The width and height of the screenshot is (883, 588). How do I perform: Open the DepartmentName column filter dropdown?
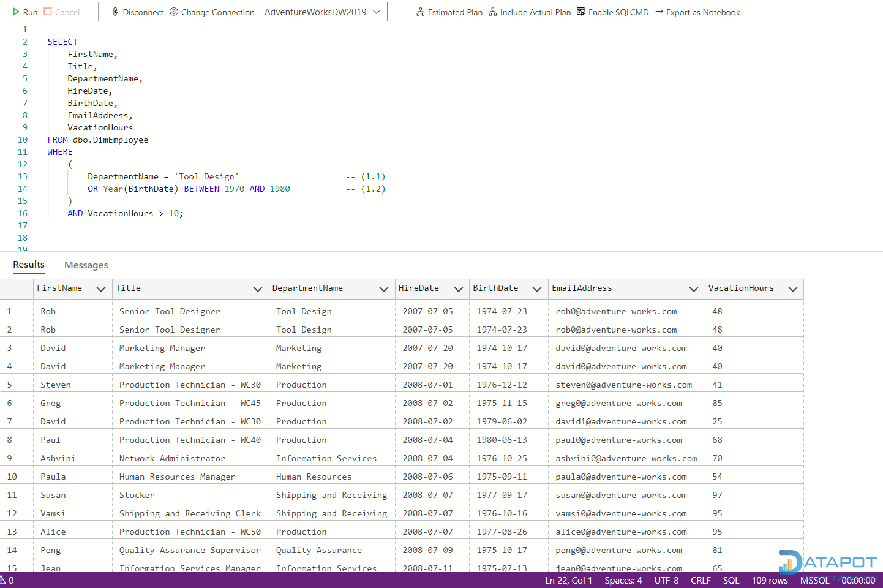384,288
